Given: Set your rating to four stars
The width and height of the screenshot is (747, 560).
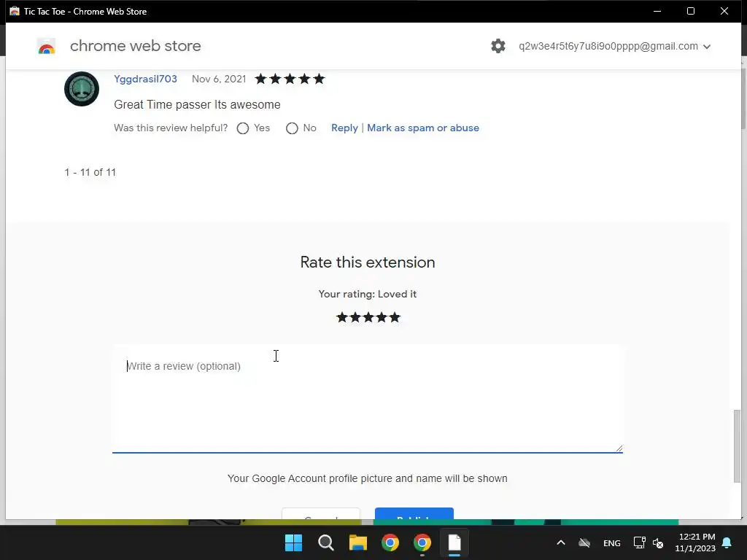Looking at the screenshot, I should [382, 317].
